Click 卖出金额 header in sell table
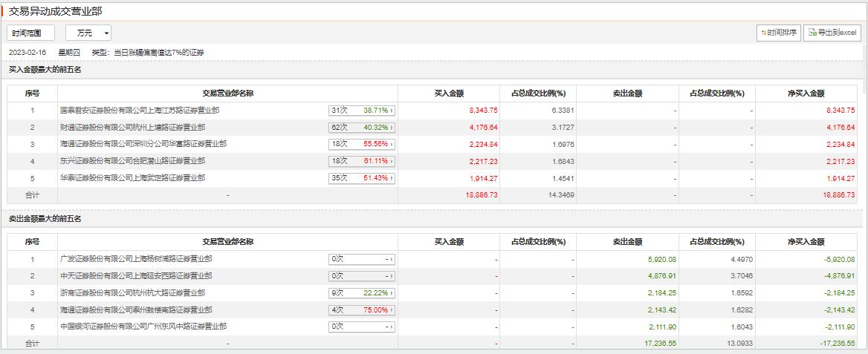The width and height of the screenshot is (868, 354). [x=627, y=242]
